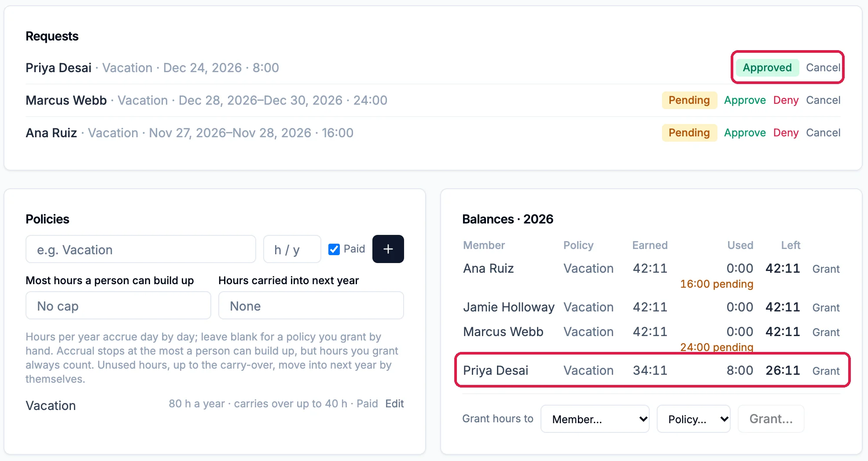Grant hours to Jamie Holloway in balances
The width and height of the screenshot is (868, 461).
tap(826, 307)
